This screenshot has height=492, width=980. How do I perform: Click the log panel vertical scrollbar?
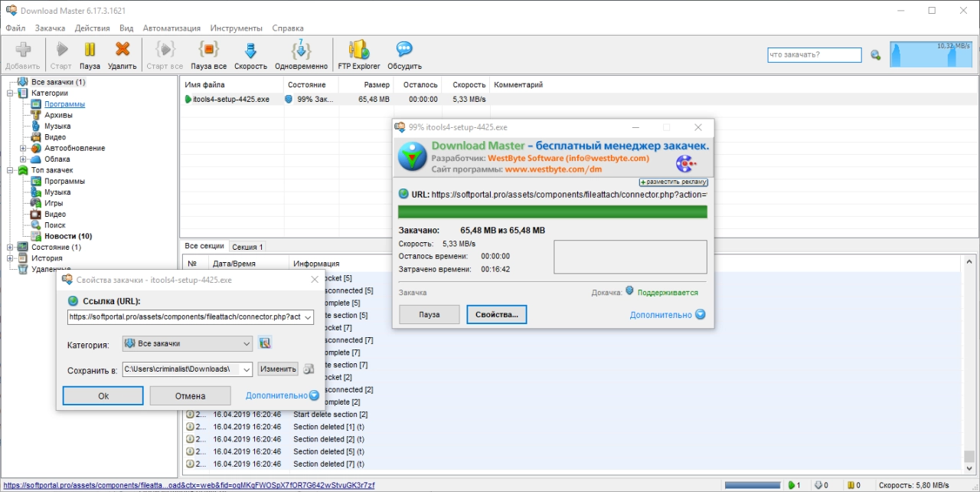[969, 364]
